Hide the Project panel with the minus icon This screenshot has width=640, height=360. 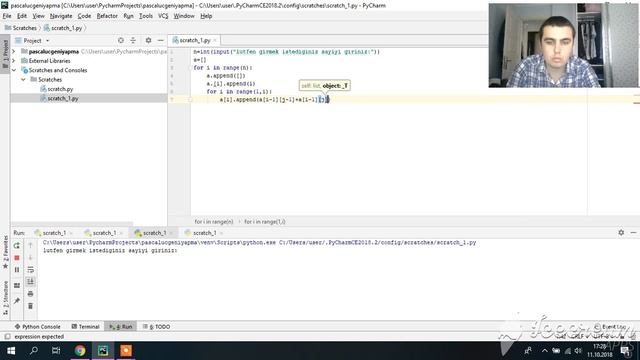click(160, 40)
